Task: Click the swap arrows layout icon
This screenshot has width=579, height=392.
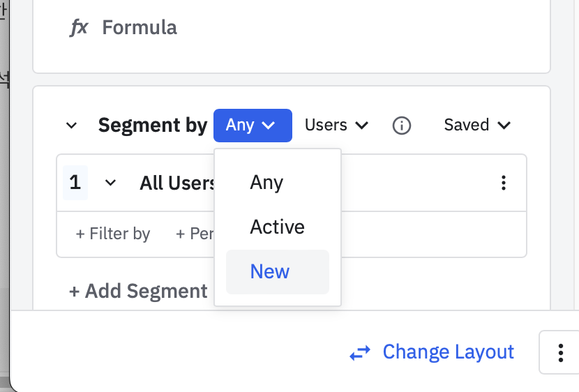Action: pyautogui.click(x=360, y=353)
